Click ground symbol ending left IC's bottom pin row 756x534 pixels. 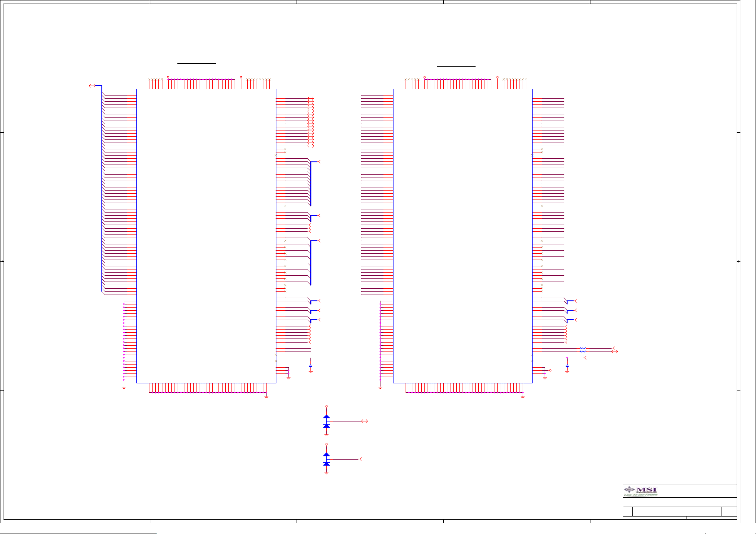pyautogui.click(x=267, y=396)
